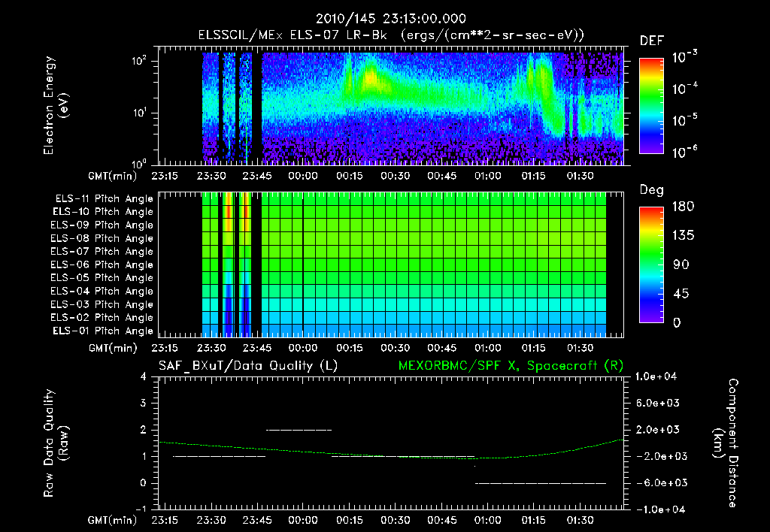Click the 10^2 energy axis value
Viewport: 770px width, 532px height.
139,61
